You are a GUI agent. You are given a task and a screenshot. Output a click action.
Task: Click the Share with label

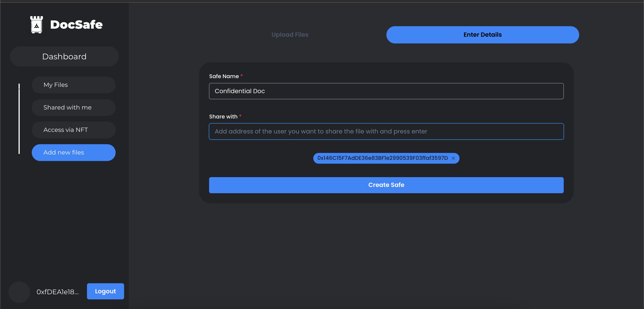click(x=223, y=117)
